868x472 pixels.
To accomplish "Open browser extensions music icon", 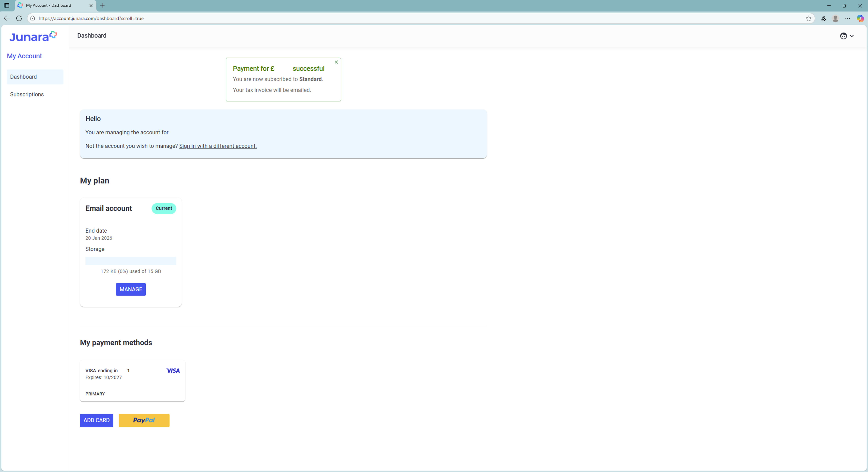I will pyautogui.click(x=823, y=18).
